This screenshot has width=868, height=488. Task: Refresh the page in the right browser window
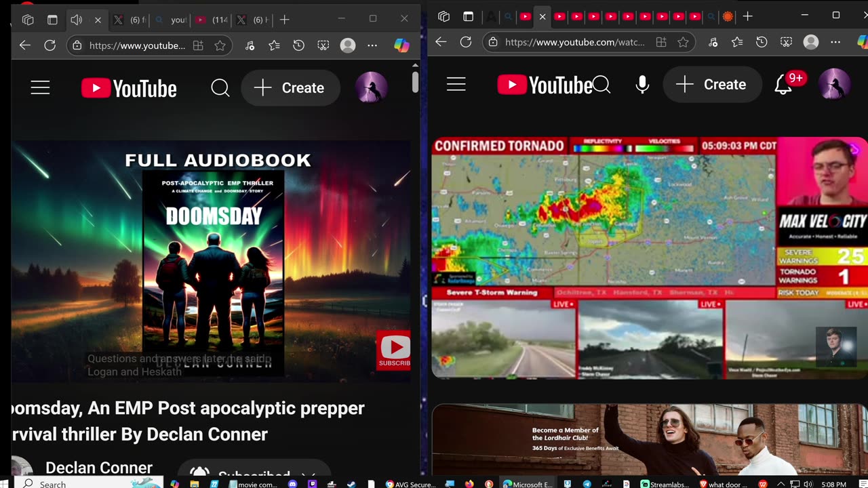465,42
